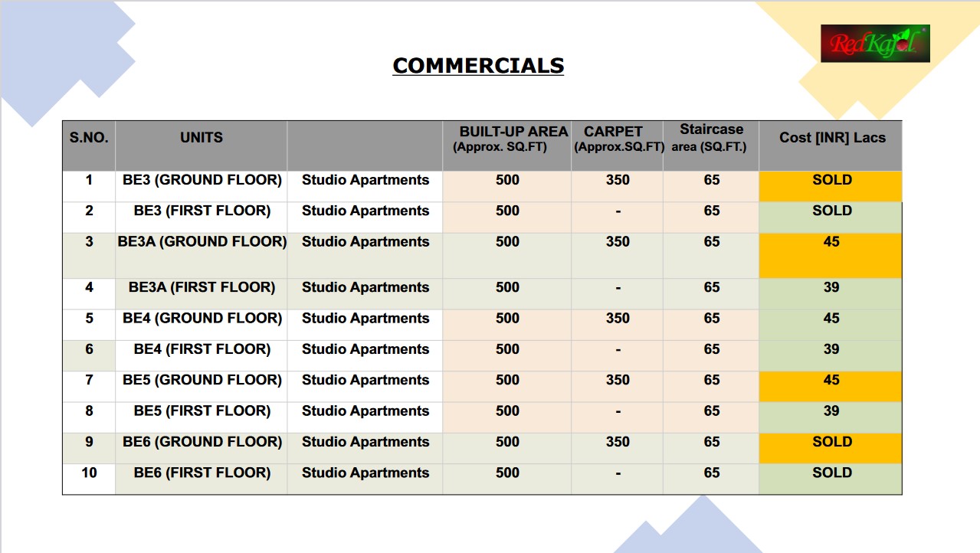Select carpet value 350 in BE5 ground row
The height and width of the screenshot is (553, 980).
point(618,380)
